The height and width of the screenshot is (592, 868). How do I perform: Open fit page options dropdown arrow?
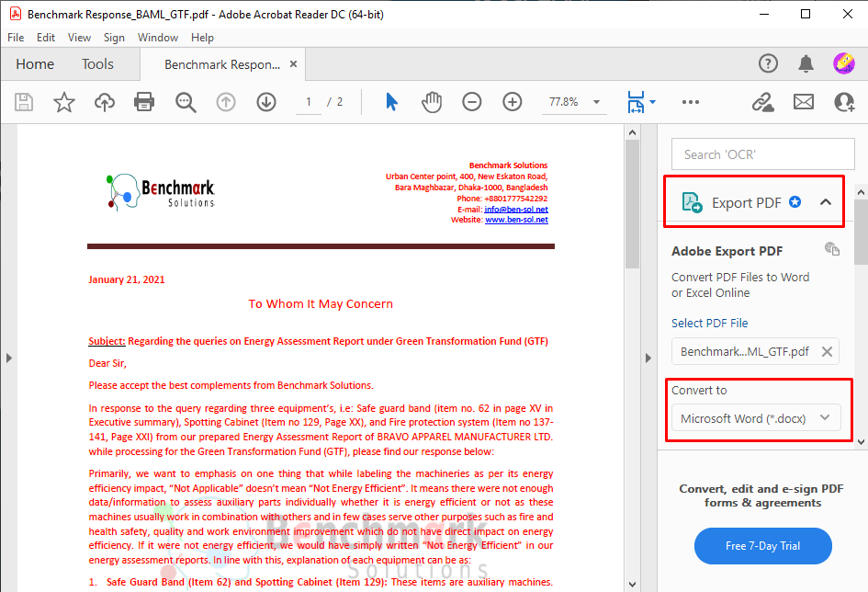[653, 102]
